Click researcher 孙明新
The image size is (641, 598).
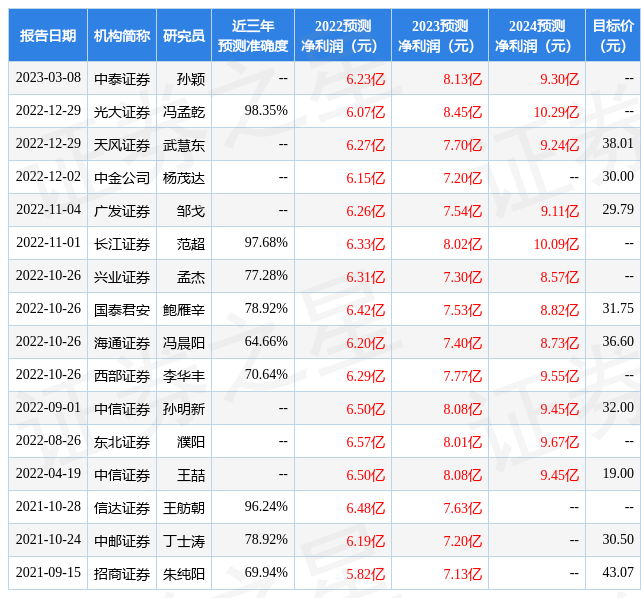(x=184, y=410)
